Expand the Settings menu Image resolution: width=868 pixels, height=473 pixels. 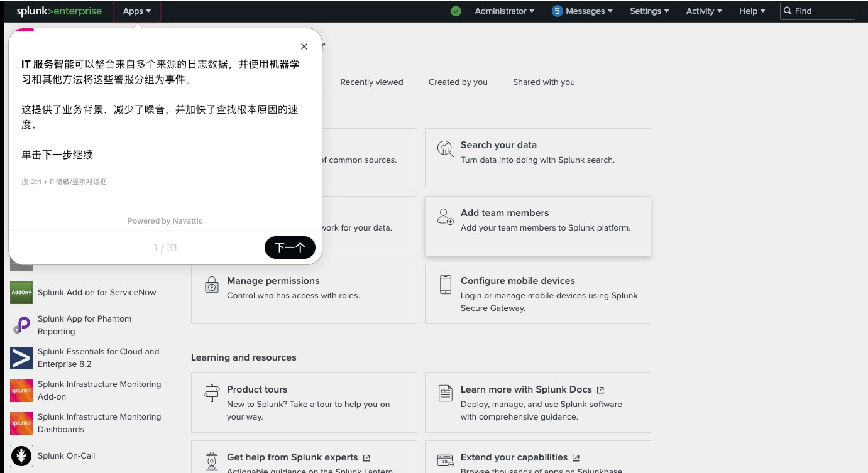649,11
